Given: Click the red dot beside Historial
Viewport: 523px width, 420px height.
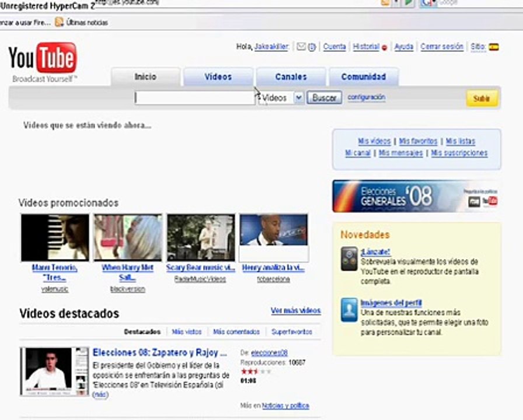Looking at the screenshot, I should 384,48.
